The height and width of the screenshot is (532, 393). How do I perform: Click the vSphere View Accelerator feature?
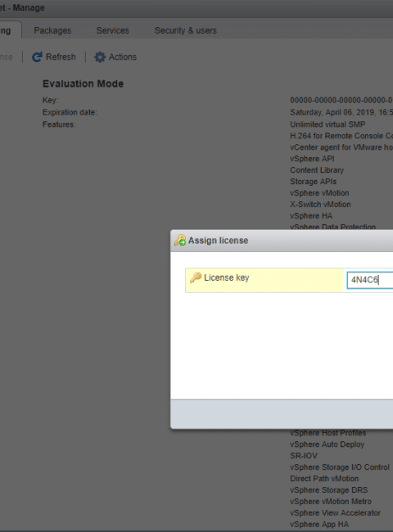[x=336, y=513]
